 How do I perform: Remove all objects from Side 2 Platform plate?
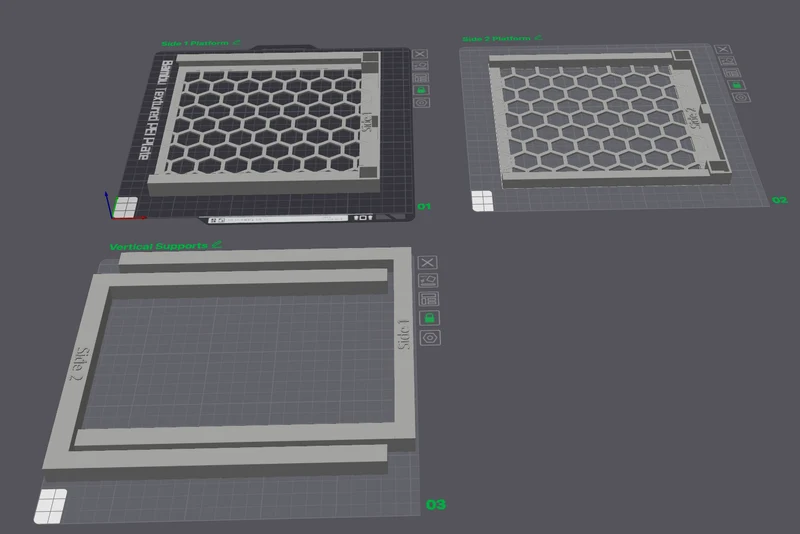click(x=722, y=49)
